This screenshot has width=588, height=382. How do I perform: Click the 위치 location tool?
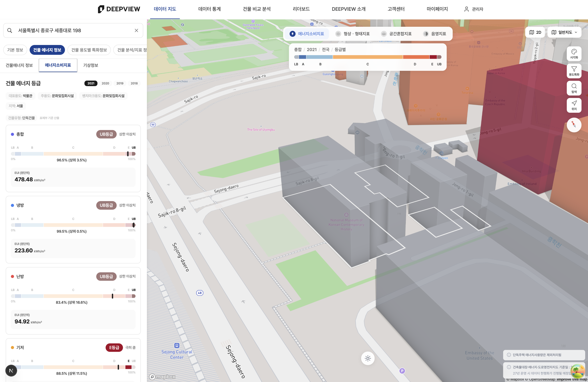(x=574, y=105)
